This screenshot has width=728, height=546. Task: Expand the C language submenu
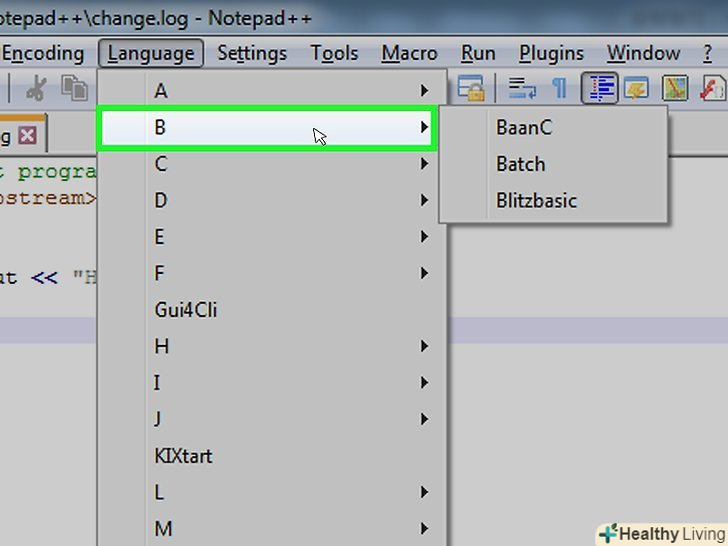(272, 163)
